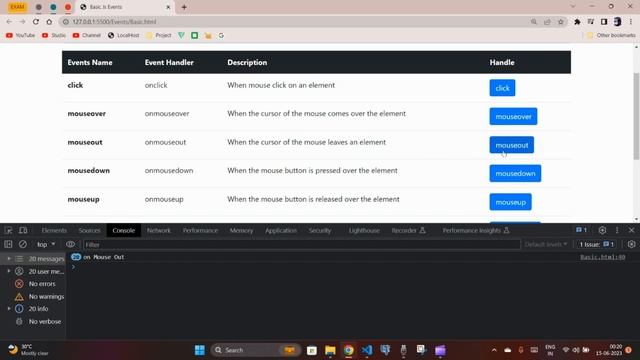This screenshot has height=360, width=640.
Task: Switch to the Network tab
Action: click(x=158, y=230)
